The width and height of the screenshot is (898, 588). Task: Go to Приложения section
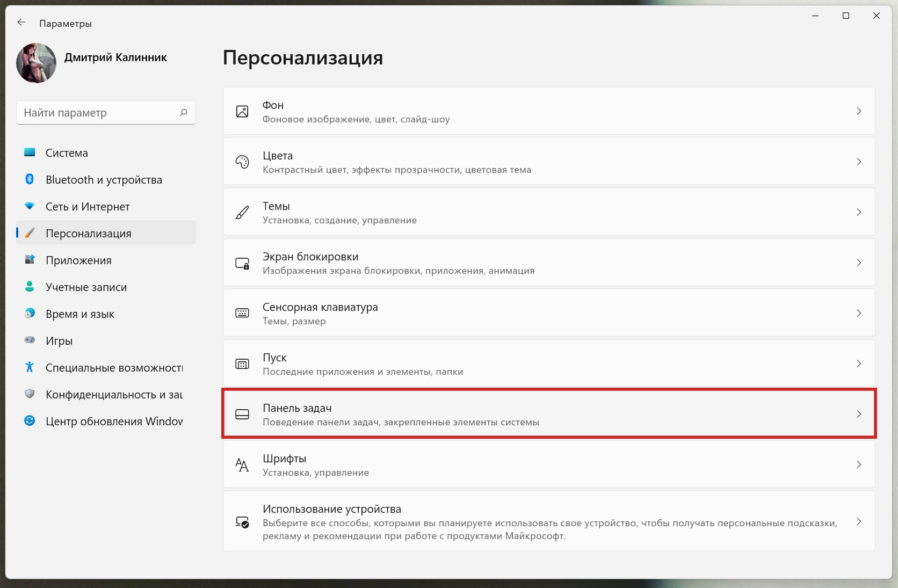point(78,260)
